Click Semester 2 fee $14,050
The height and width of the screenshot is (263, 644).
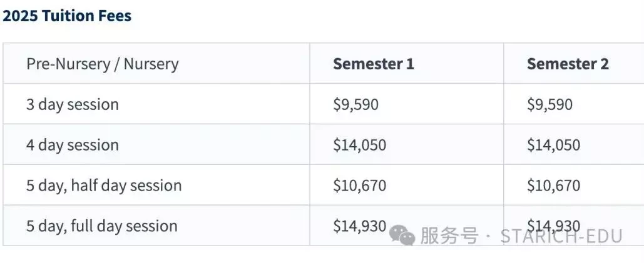pos(554,145)
